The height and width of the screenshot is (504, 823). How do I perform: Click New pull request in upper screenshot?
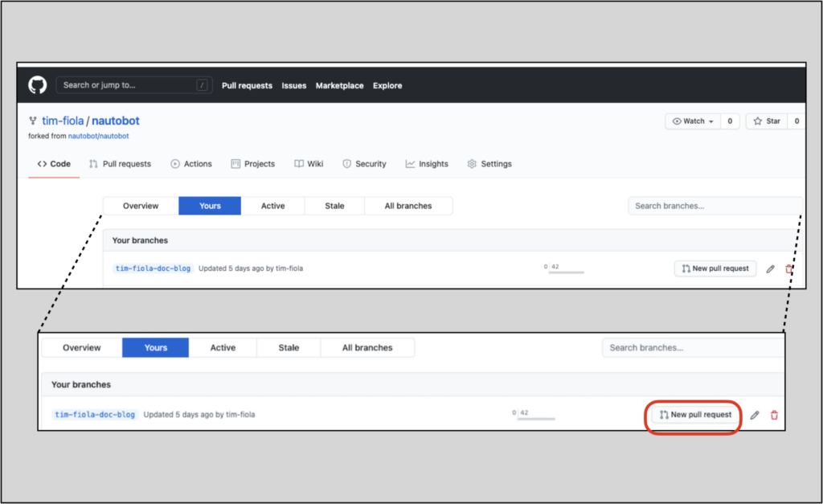(715, 268)
